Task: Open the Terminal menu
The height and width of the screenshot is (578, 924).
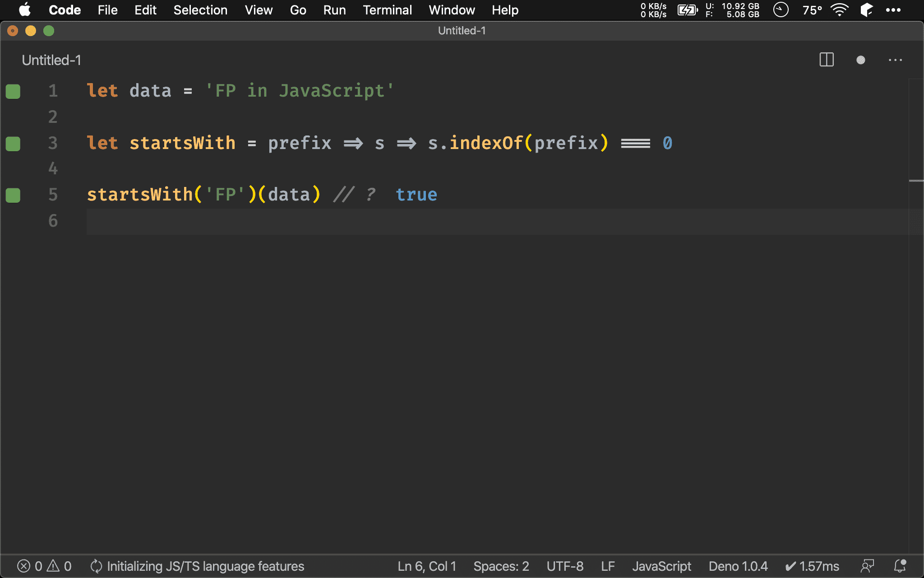Action: (387, 10)
